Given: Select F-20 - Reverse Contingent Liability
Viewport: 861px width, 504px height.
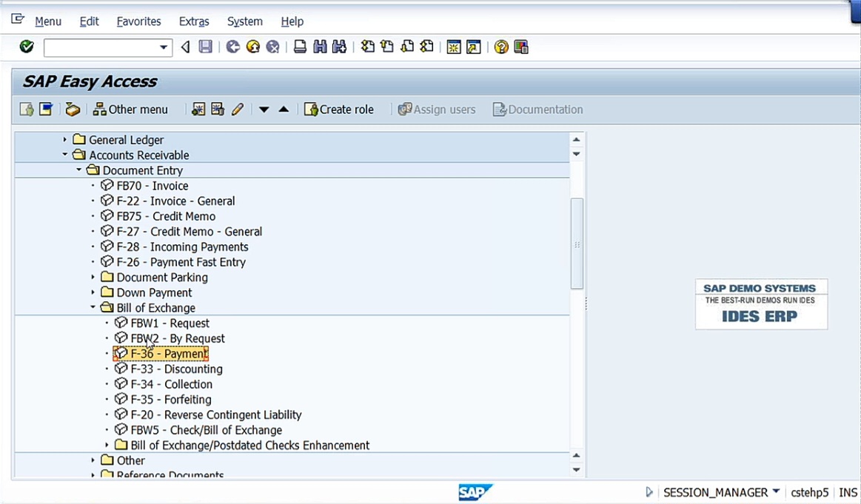Looking at the screenshot, I should [x=215, y=414].
